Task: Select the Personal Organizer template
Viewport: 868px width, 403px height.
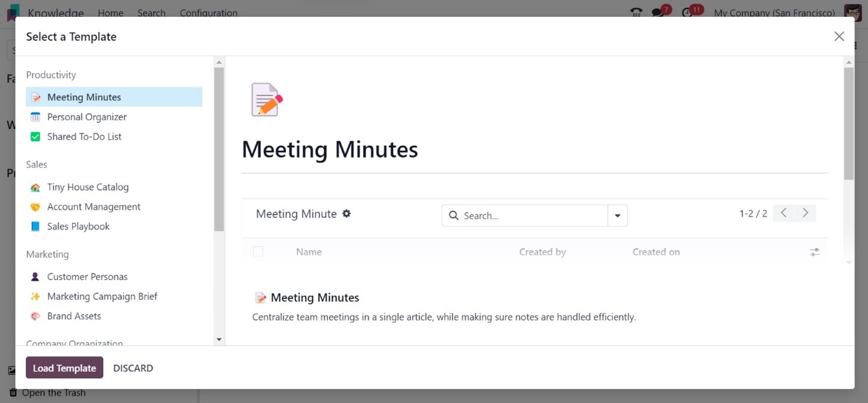Action: (86, 117)
